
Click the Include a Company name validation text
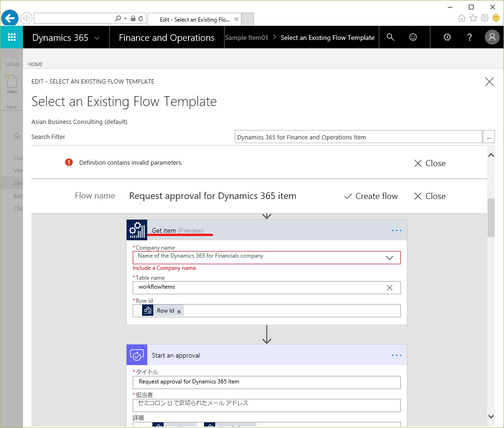tap(165, 268)
